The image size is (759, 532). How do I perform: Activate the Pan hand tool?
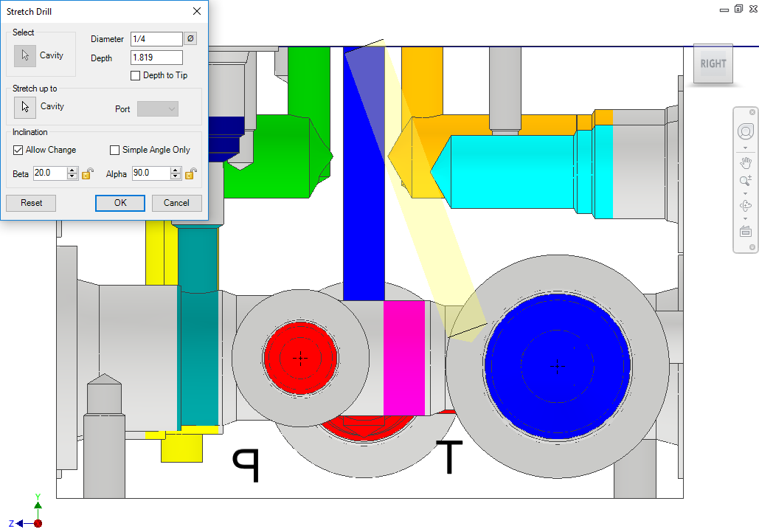pos(746,162)
